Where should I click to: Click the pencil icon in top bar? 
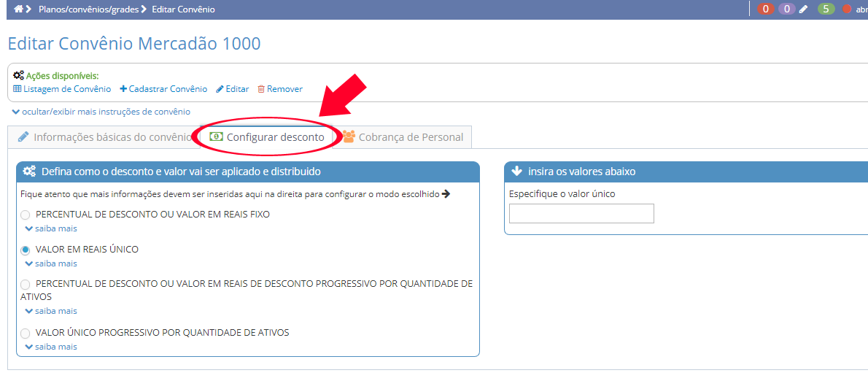pyautogui.click(x=804, y=9)
